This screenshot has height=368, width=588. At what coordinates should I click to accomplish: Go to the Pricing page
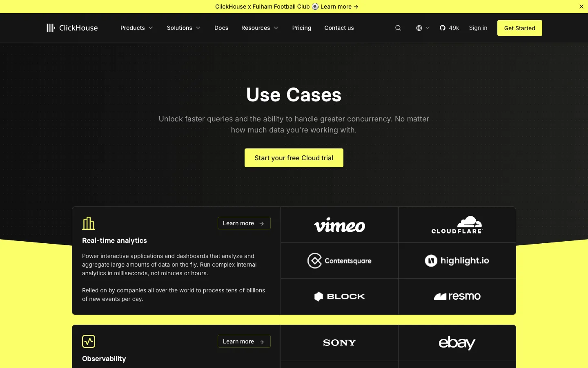click(x=302, y=28)
